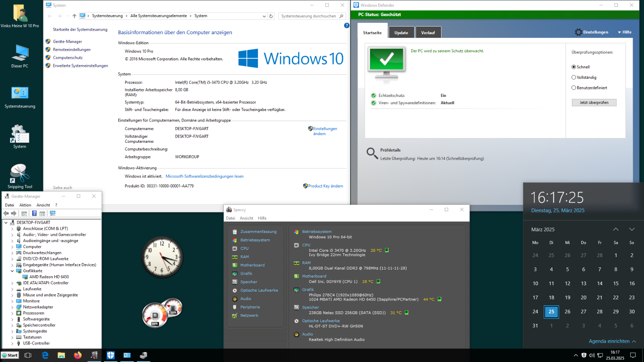Click the Jetzt überprüfen button
644x362 pixels.
tap(594, 103)
